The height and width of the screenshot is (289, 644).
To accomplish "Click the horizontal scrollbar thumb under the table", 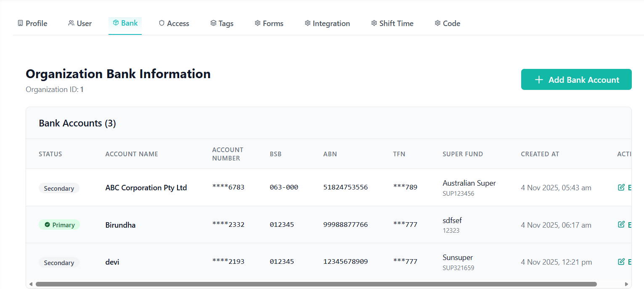I will click(x=315, y=284).
